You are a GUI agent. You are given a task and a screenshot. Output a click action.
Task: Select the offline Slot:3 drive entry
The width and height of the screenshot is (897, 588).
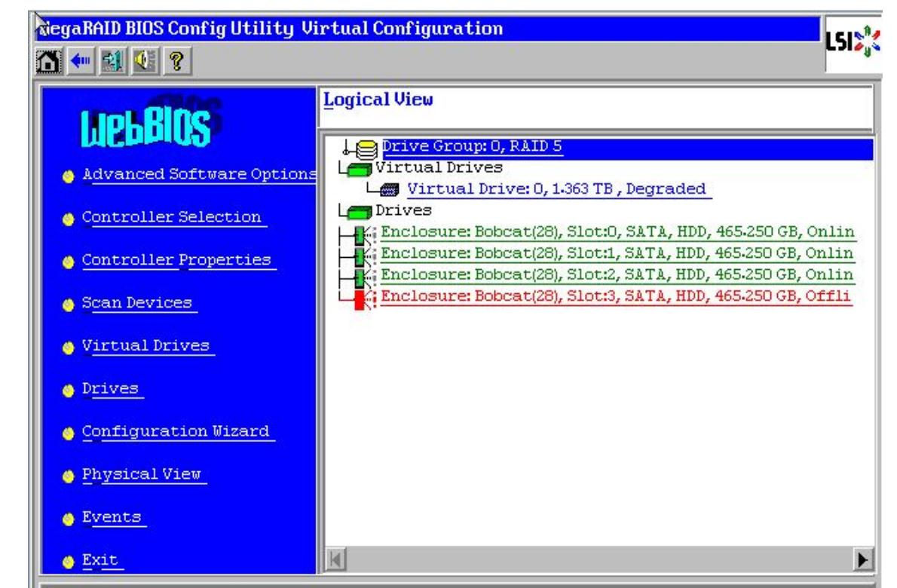[616, 296]
